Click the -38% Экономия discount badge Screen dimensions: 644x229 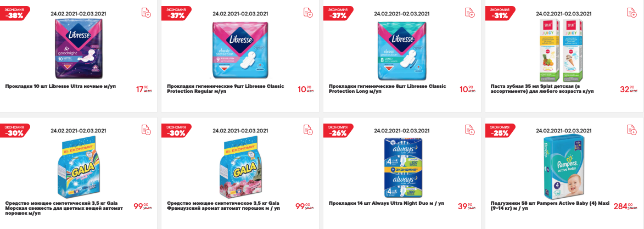click(15, 14)
